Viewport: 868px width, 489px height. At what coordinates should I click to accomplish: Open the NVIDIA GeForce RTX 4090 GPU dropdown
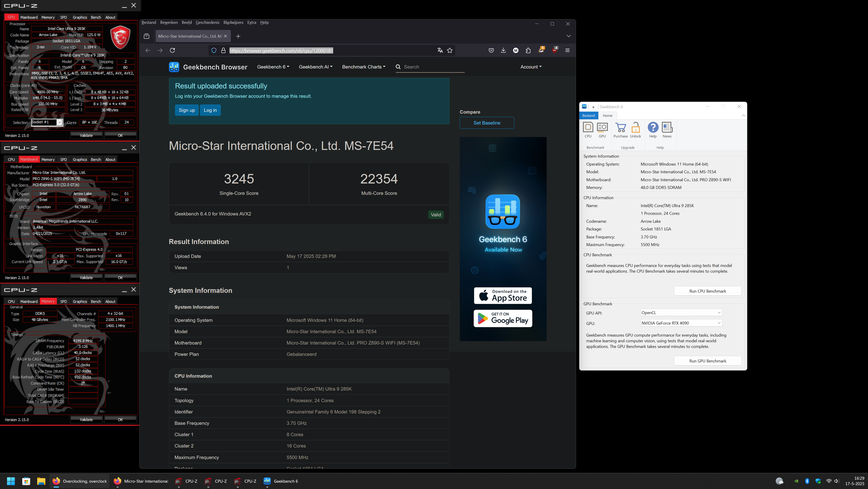(681, 323)
